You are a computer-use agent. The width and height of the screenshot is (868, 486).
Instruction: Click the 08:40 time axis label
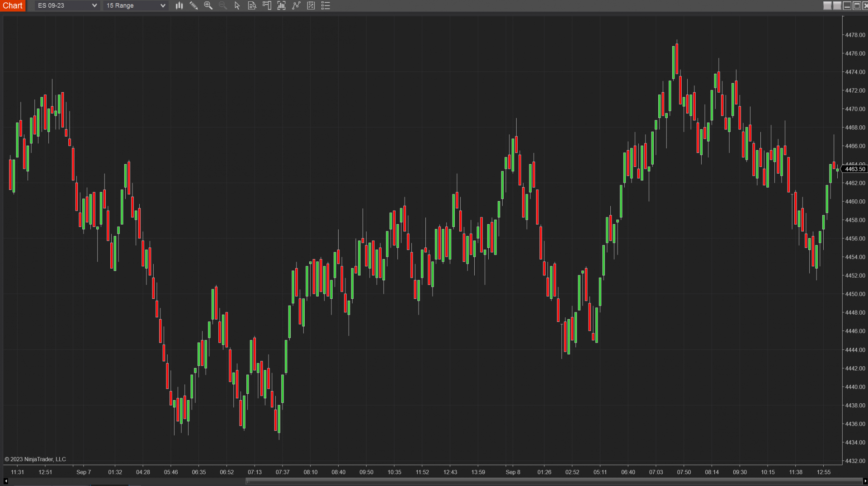[339, 472]
